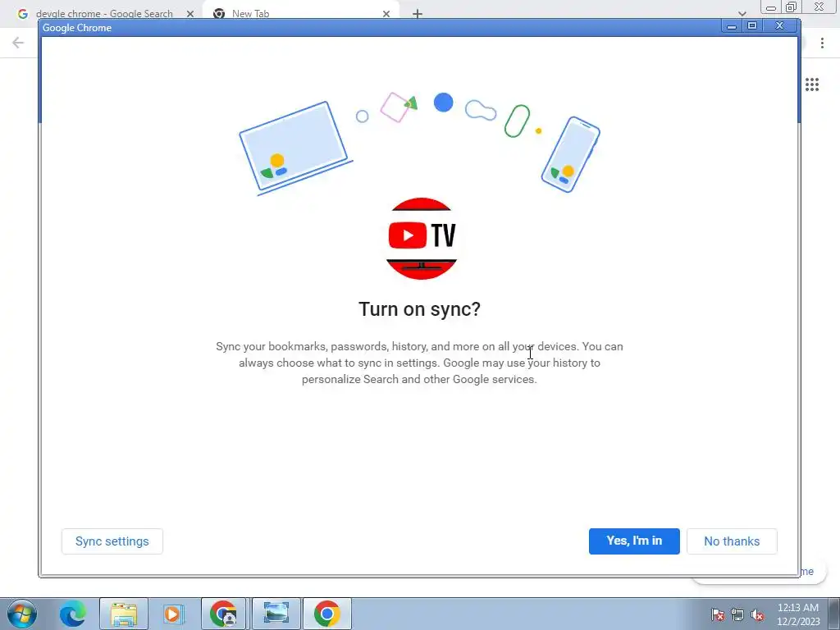840x630 pixels.
Task: Click the phone illustration in the sync dialog
Action: (571, 154)
